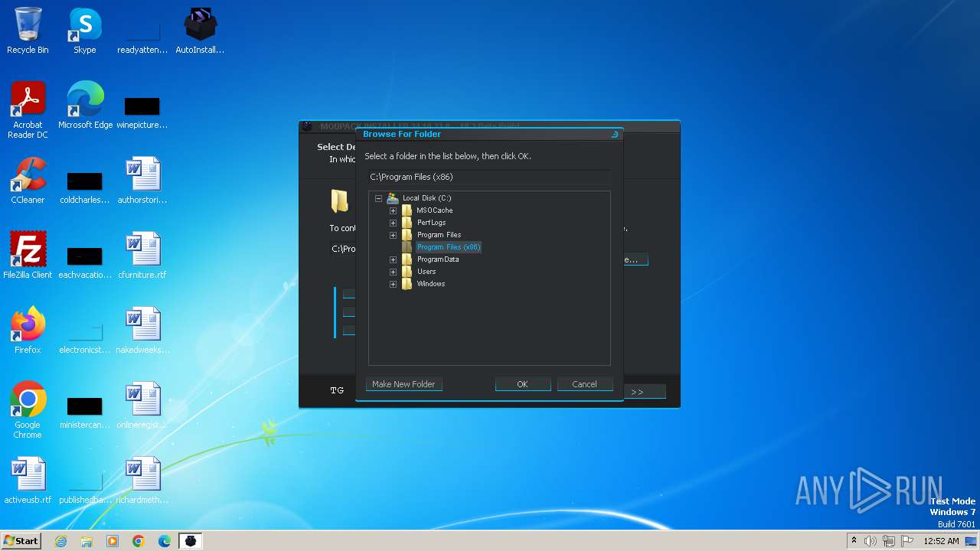Launch Microsoft Edge desktop shortcut
Screen dimensions: 980x551
pyautogui.click(x=85, y=105)
